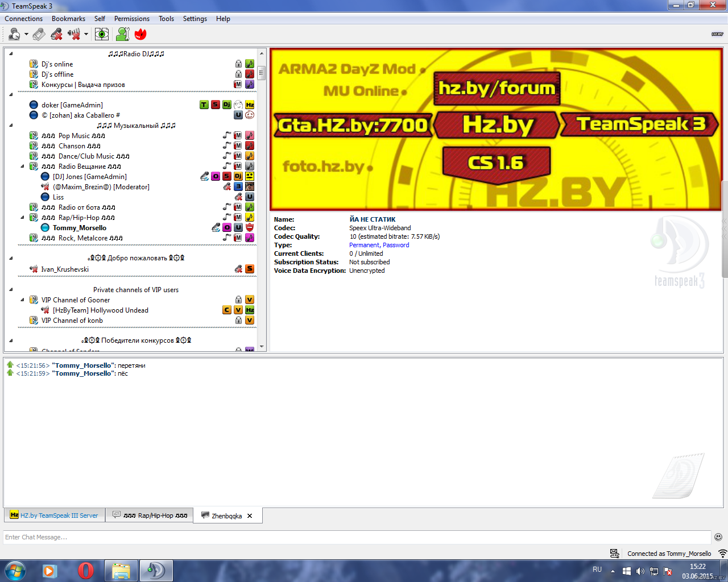Click the Gta.HZ.by:7700 banner button

pos(353,125)
